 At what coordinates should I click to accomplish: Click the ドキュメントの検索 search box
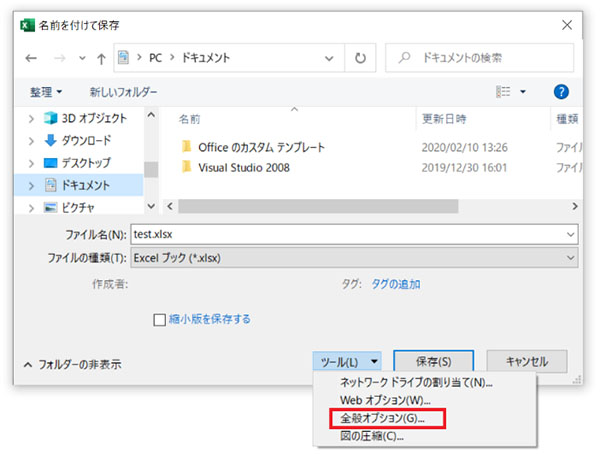tap(479, 58)
